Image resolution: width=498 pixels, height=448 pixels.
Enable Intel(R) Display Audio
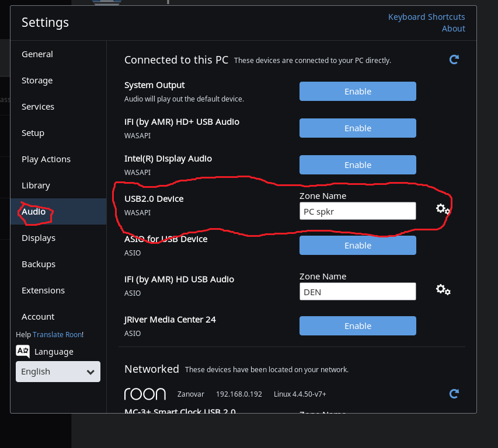pyautogui.click(x=358, y=165)
